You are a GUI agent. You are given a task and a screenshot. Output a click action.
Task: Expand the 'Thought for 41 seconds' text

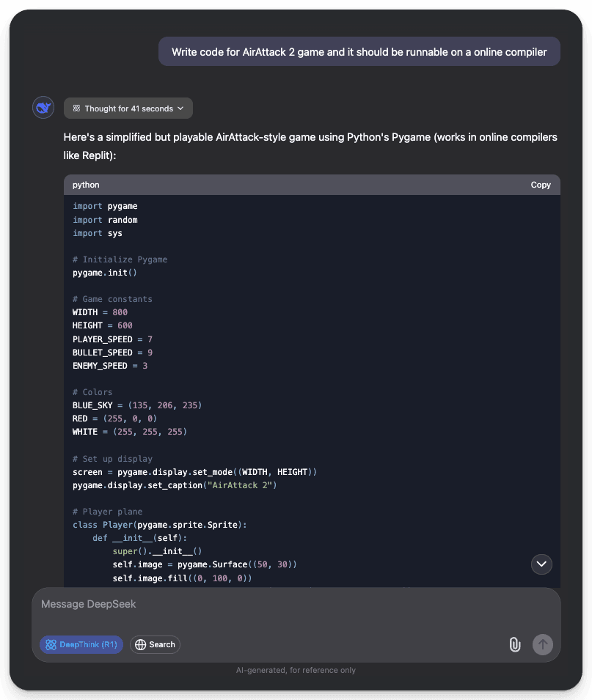tap(128, 108)
